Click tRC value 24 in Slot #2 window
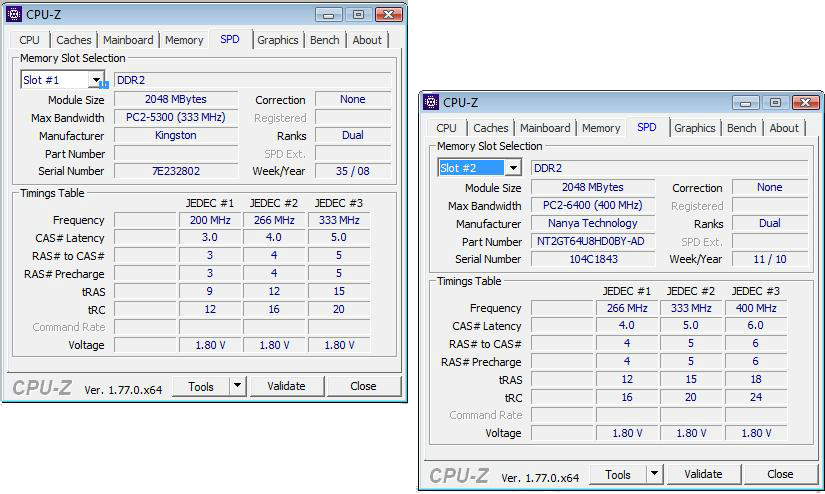 (756, 397)
